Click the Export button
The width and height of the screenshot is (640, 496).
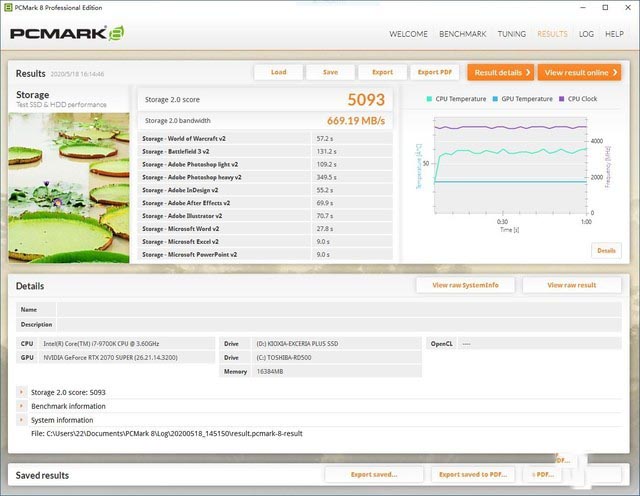coord(382,72)
